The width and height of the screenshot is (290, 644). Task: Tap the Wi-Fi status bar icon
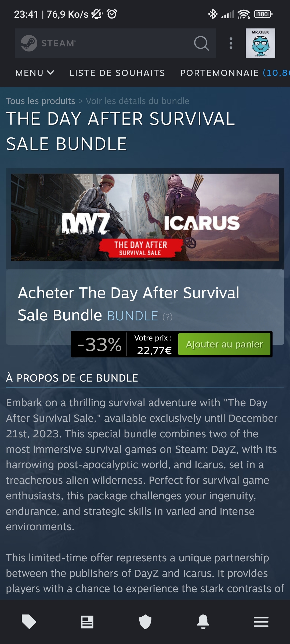pos(244,14)
